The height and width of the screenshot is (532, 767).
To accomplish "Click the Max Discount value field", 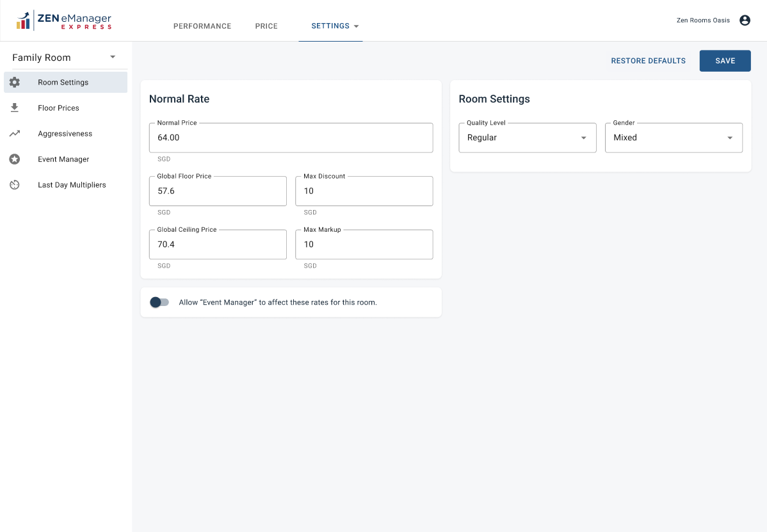I will pyautogui.click(x=364, y=191).
